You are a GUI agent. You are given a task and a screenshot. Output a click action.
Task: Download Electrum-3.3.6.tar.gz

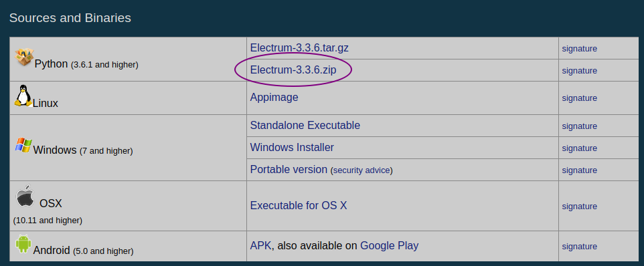click(299, 48)
